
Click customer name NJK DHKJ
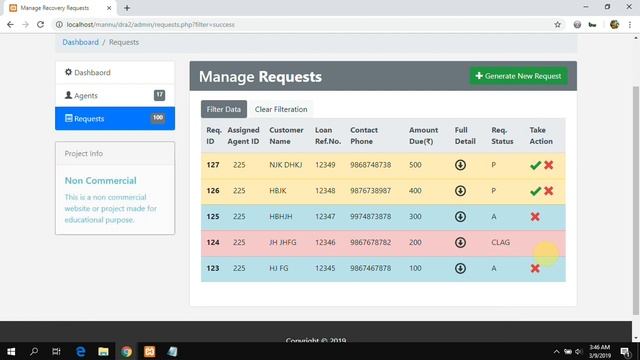(x=286, y=165)
